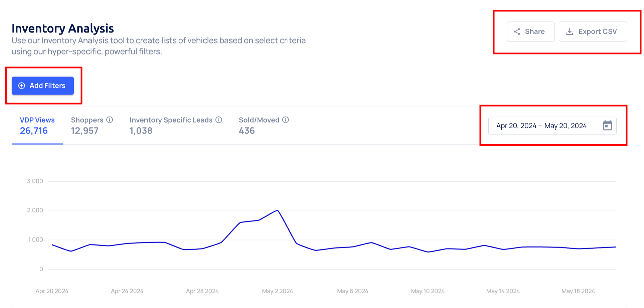Click the Apr 20 2024 x-axis label
Viewport: 644px width, 308px height.
click(x=52, y=291)
